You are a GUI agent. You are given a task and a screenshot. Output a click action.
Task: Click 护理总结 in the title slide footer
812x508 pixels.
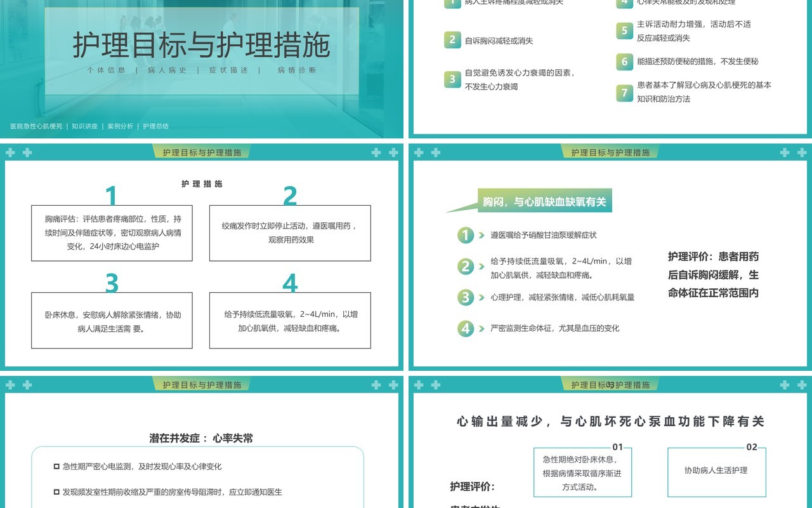click(156, 126)
